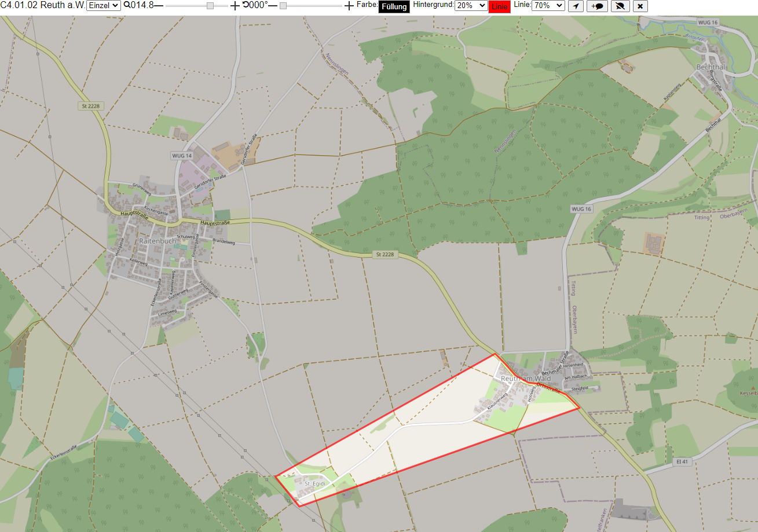Open the Hintergrund 20% dropdown
The height and width of the screenshot is (532, 758).
471,5
